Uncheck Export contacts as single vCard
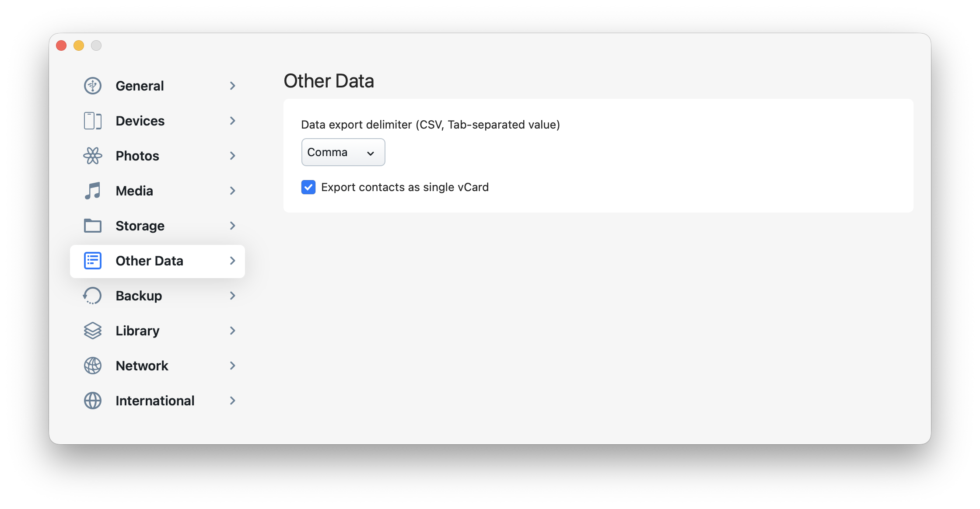980x509 pixels. click(x=308, y=187)
